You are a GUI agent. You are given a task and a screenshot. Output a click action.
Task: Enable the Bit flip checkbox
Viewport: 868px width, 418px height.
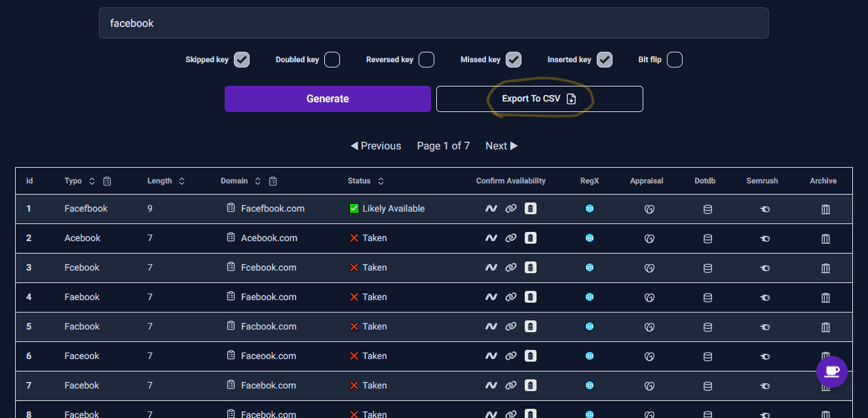675,60
